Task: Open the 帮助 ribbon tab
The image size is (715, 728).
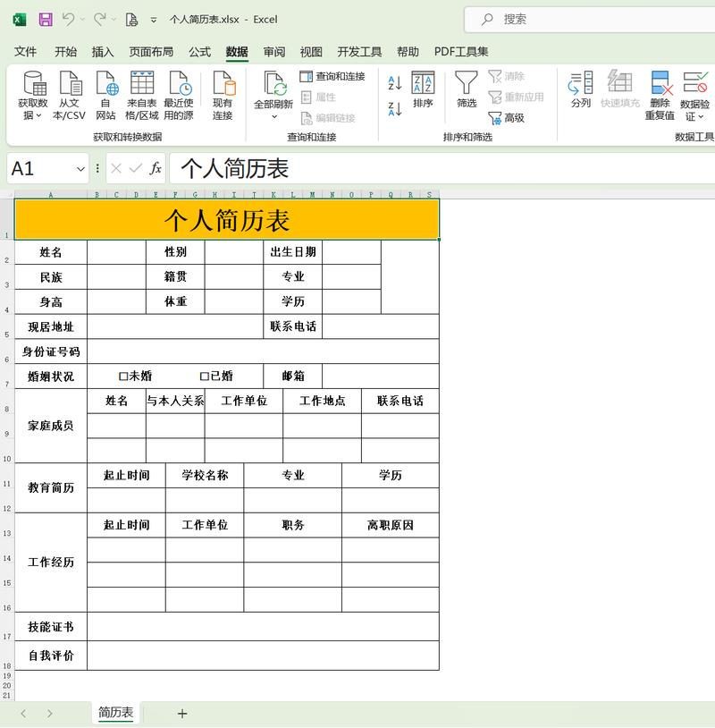Action: pyautogui.click(x=408, y=52)
